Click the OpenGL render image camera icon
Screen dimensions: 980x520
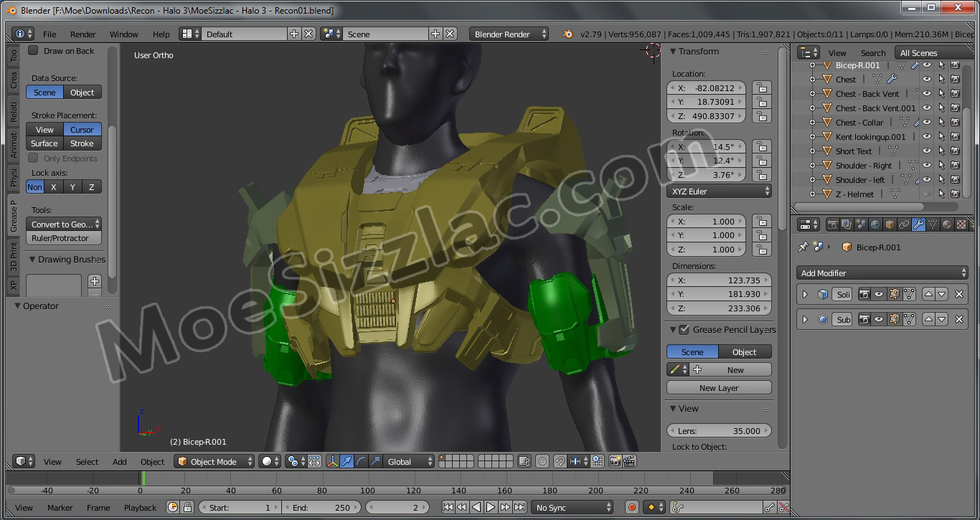point(615,462)
